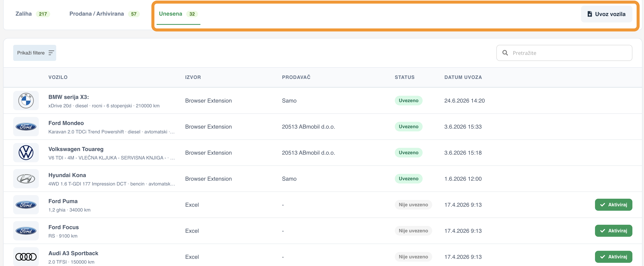Click Excel source in Ford Focus row

click(192, 231)
